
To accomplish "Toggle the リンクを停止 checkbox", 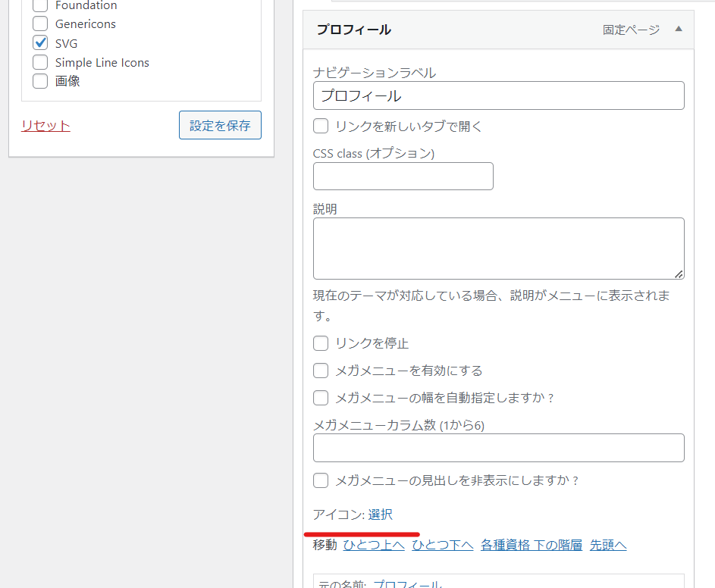I will (321, 343).
